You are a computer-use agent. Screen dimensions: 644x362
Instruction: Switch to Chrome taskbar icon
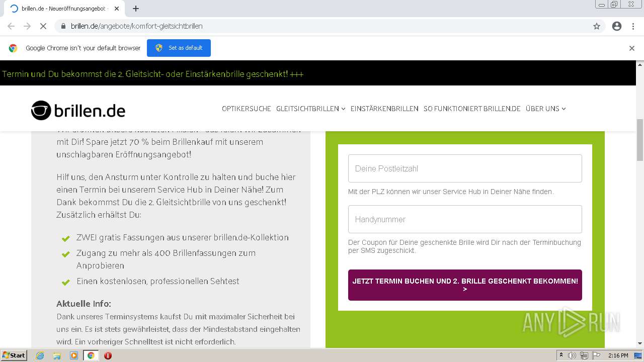click(x=91, y=355)
